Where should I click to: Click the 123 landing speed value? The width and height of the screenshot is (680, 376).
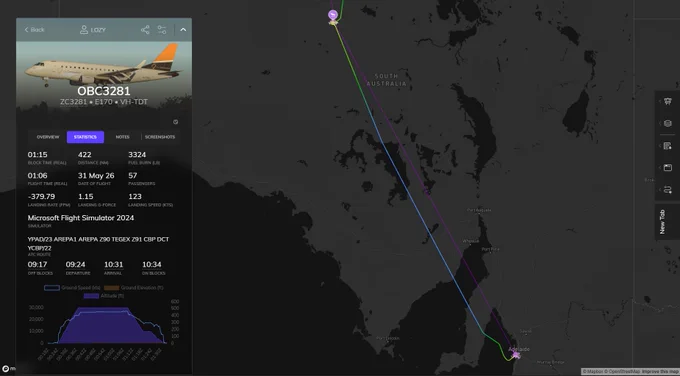click(135, 196)
